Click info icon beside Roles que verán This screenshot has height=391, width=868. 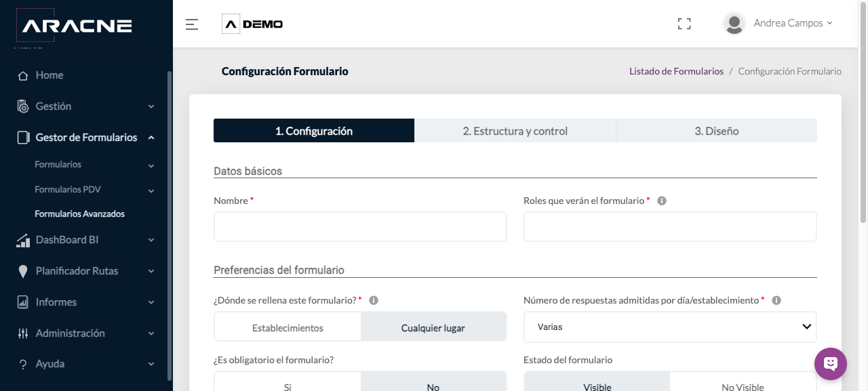coord(662,201)
